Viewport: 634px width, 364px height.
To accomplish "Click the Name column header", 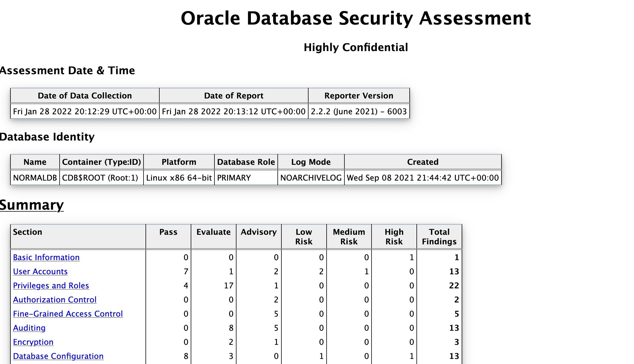I will (35, 162).
